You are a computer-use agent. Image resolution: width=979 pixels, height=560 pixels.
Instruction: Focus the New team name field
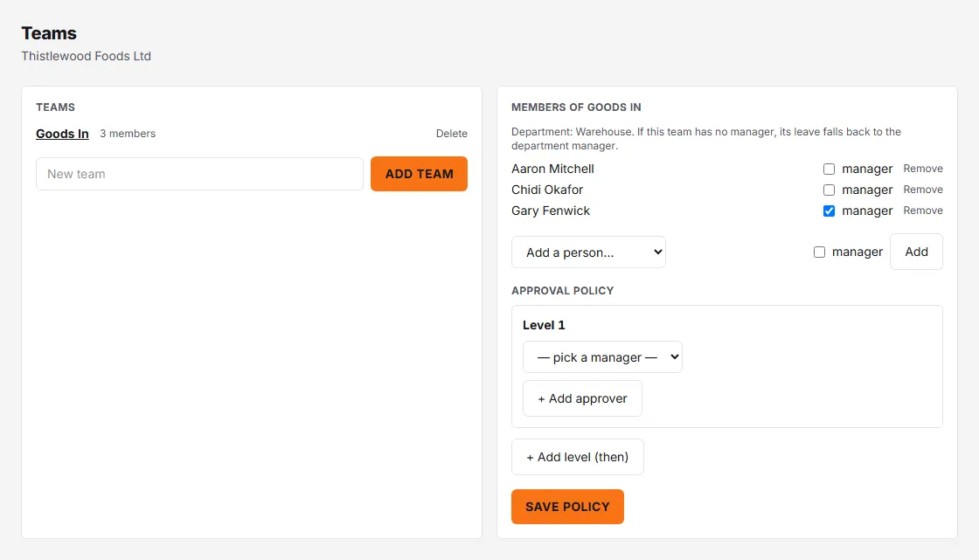[x=200, y=174]
